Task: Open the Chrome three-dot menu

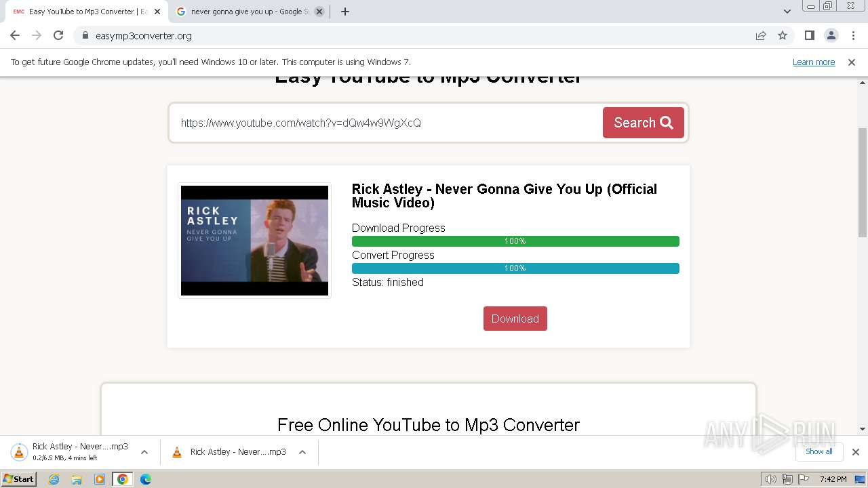Action: tap(853, 35)
